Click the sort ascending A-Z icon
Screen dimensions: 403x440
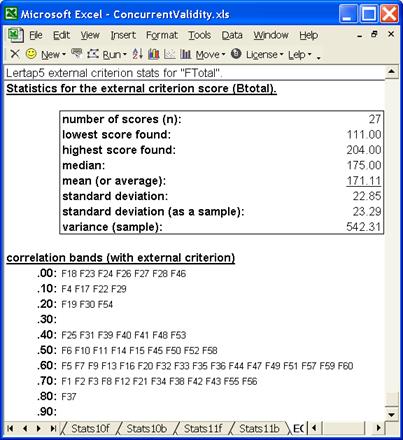(x=137, y=54)
